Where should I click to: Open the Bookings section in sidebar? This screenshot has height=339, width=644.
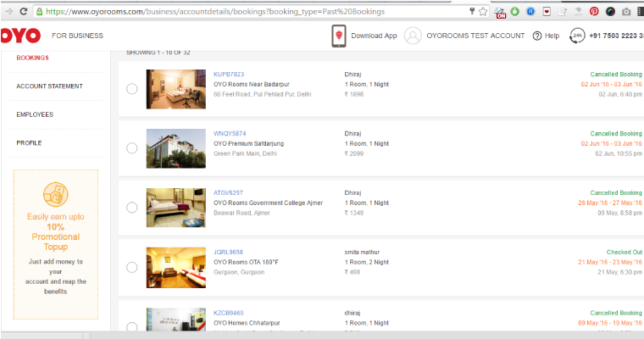pos(32,58)
